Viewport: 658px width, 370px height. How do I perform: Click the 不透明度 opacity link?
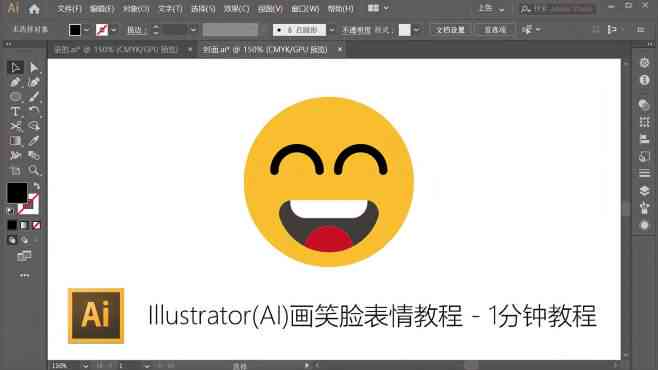(x=357, y=30)
